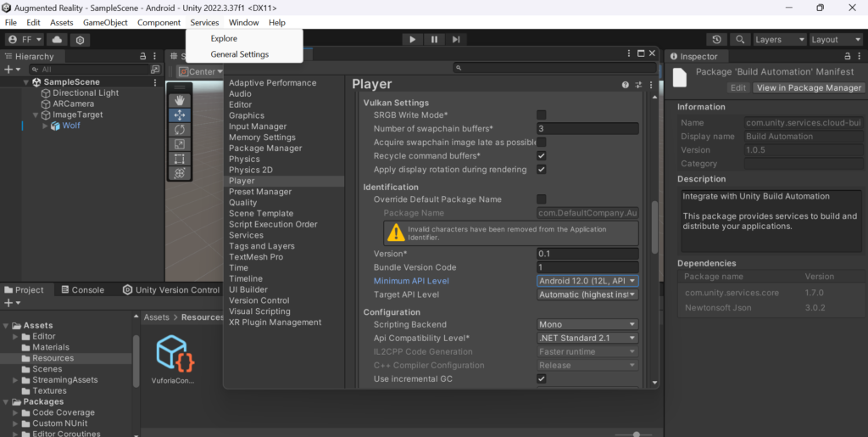This screenshot has height=437, width=868.
Task: Open the Center pivot dropdown
Action: pyautogui.click(x=200, y=72)
